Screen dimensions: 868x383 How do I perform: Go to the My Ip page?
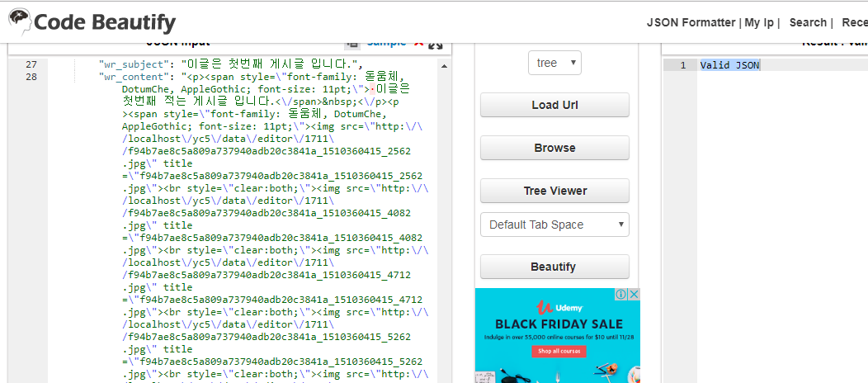coord(760,22)
